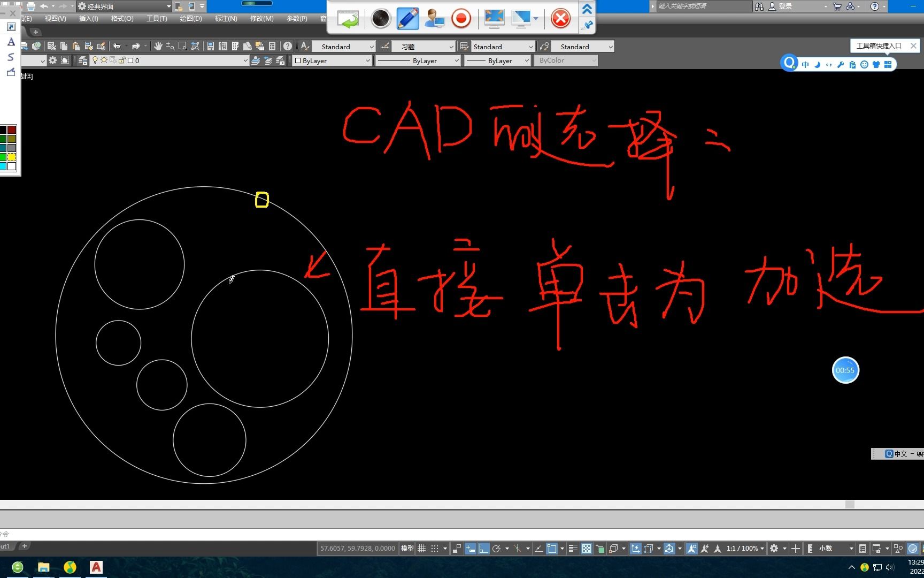This screenshot has width=924, height=578.
Task: Open the calculator icon in the toolbar
Action: (x=272, y=46)
